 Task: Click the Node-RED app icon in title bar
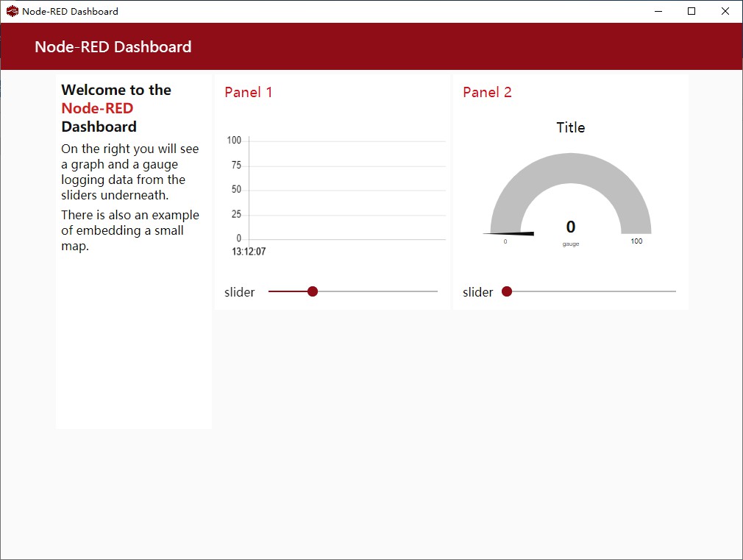12,11
